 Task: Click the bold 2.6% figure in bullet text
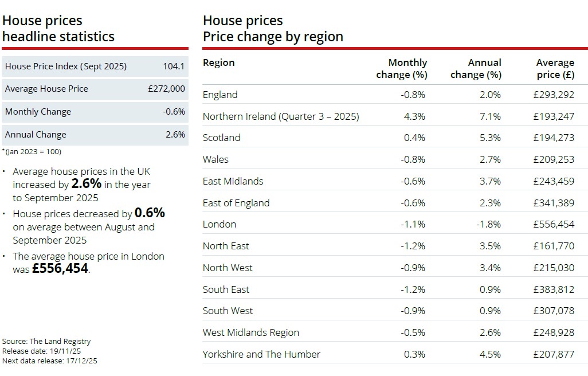pyautogui.click(x=86, y=184)
